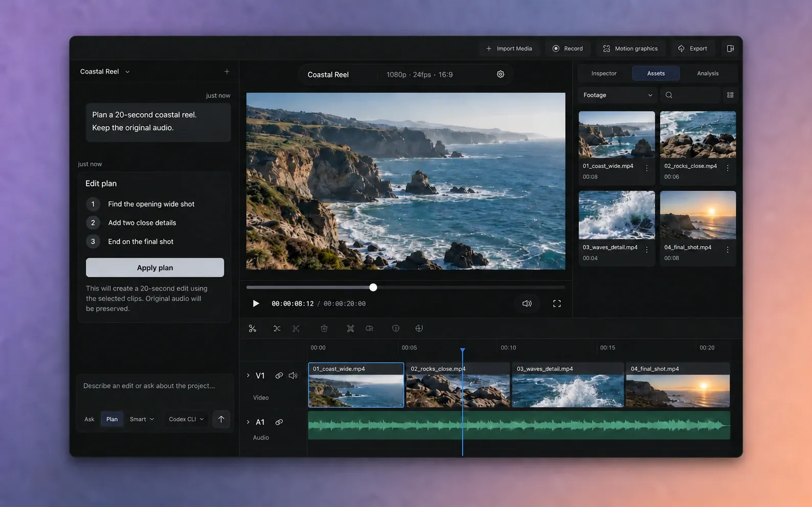Open project settings gear icon
Screen dimensions: 812x507
click(500, 74)
